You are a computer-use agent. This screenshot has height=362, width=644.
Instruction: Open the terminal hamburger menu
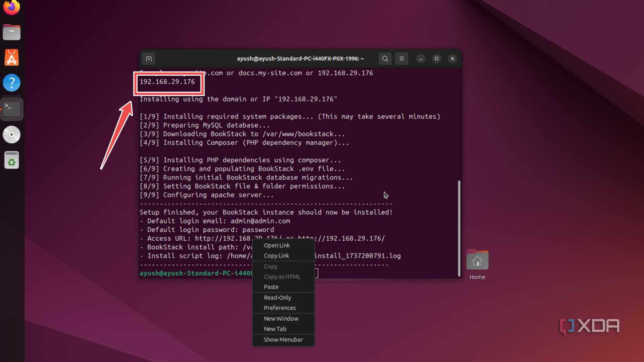click(402, 59)
